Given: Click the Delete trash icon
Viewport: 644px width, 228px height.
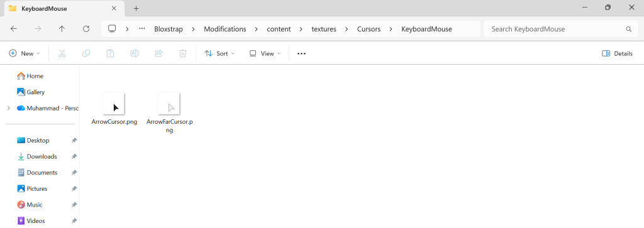Looking at the screenshot, I should (x=183, y=53).
